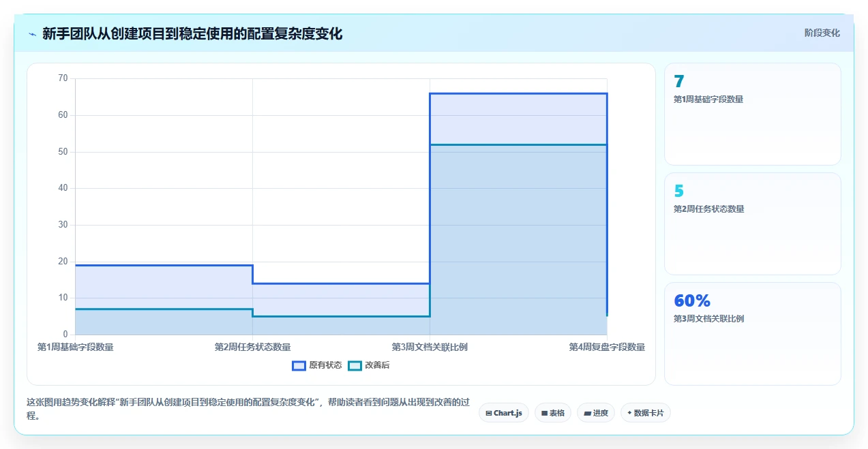Click the description paragraph below the chart

pos(248,408)
